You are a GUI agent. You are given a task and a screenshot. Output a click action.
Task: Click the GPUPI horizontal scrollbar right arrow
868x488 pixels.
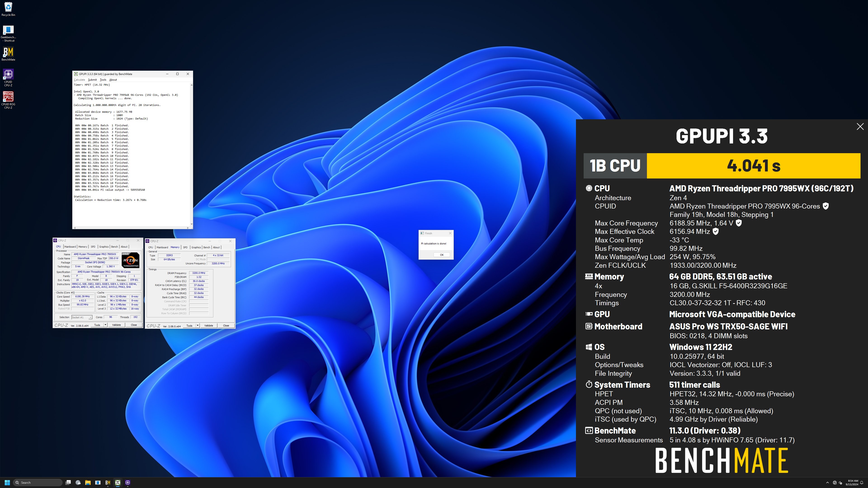point(188,228)
